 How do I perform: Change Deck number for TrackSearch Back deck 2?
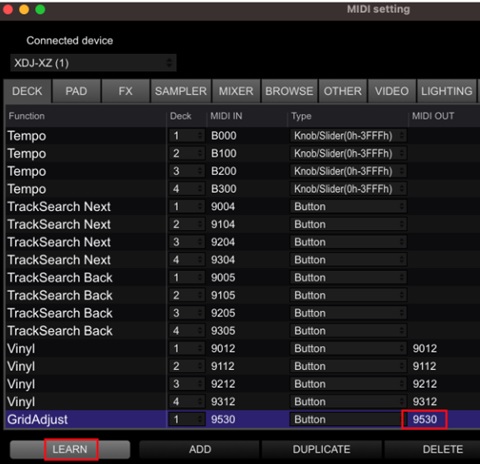click(186, 295)
